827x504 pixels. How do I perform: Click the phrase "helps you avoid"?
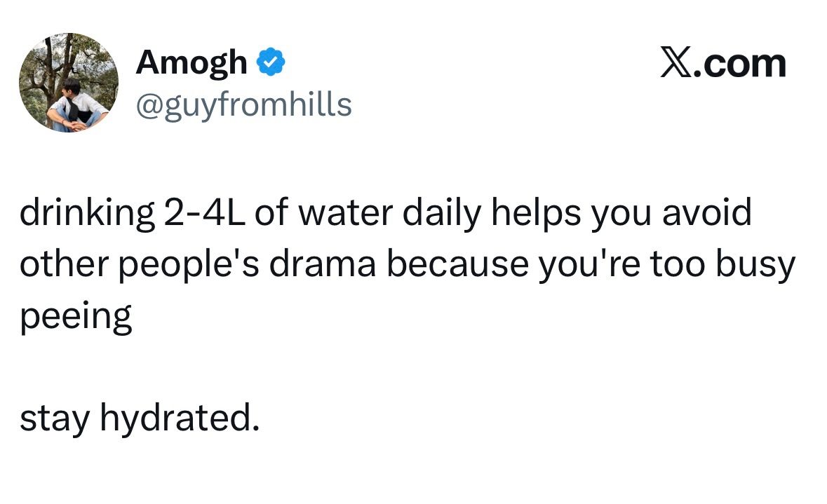[621, 214]
